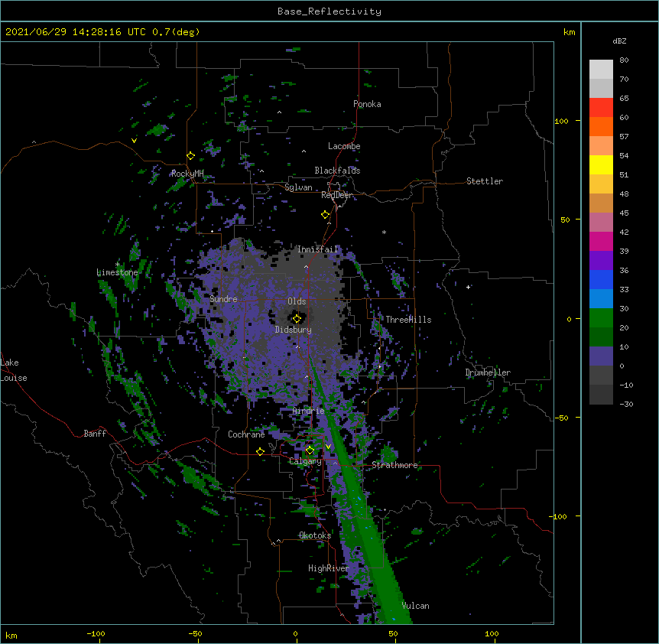Click the Sundre city label
The width and height of the screenshot is (659, 644).
[223, 299]
